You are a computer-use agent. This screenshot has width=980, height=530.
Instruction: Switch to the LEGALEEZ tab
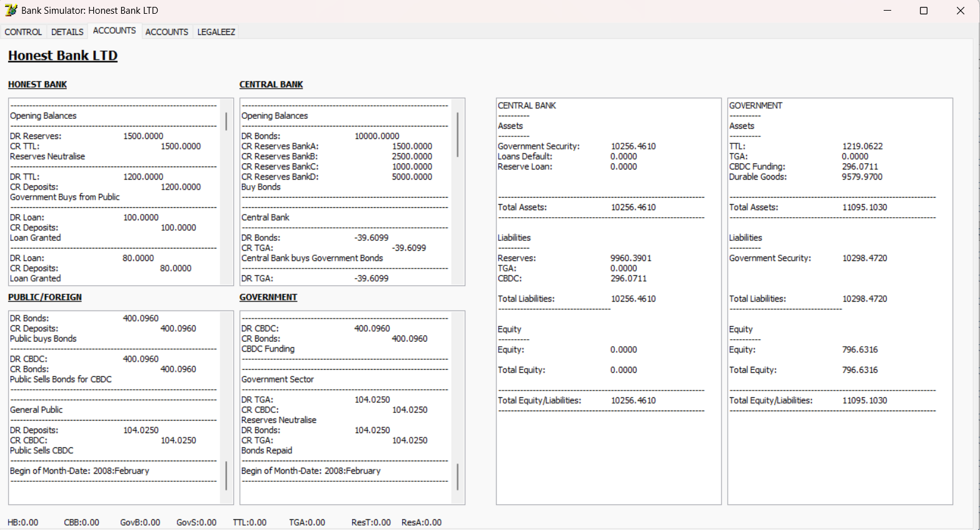(x=216, y=32)
